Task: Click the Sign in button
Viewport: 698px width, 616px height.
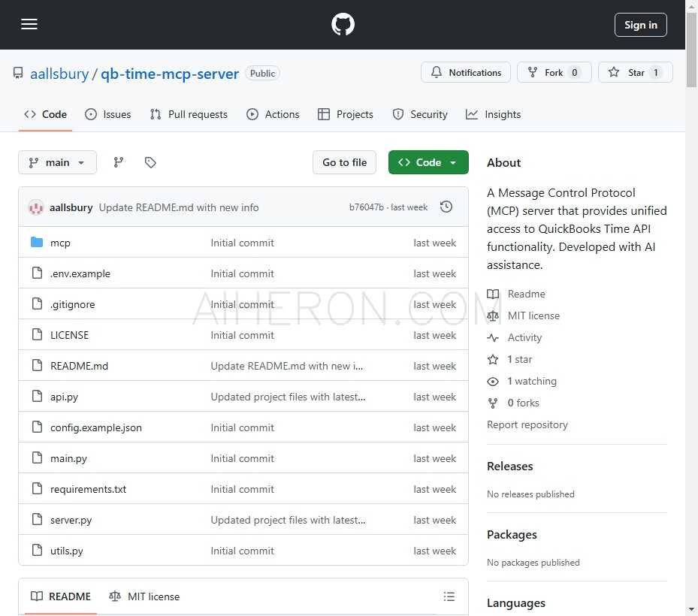Action: tap(641, 25)
